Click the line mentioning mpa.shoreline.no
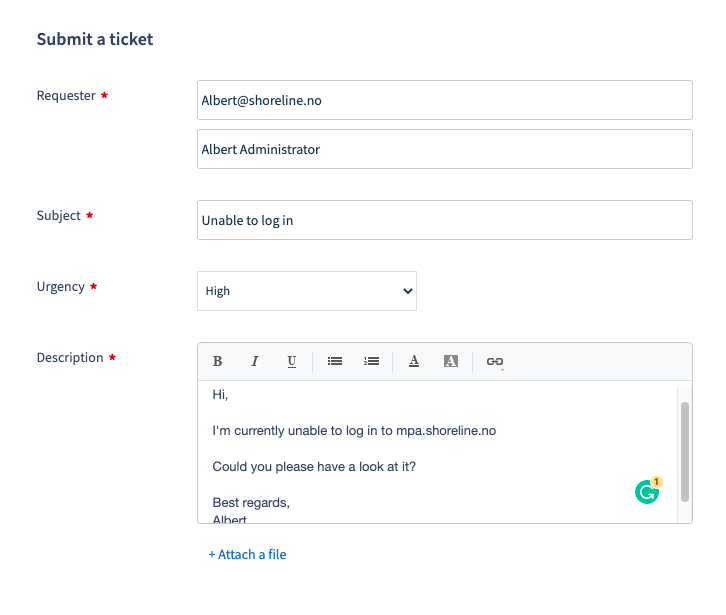The height and width of the screenshot is (615, 726). [x=354, y=431]
